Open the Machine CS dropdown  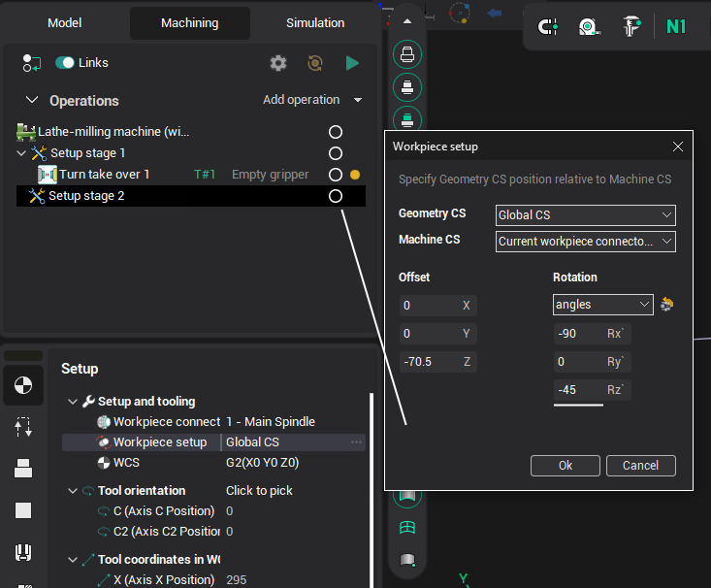pos(585,241)
